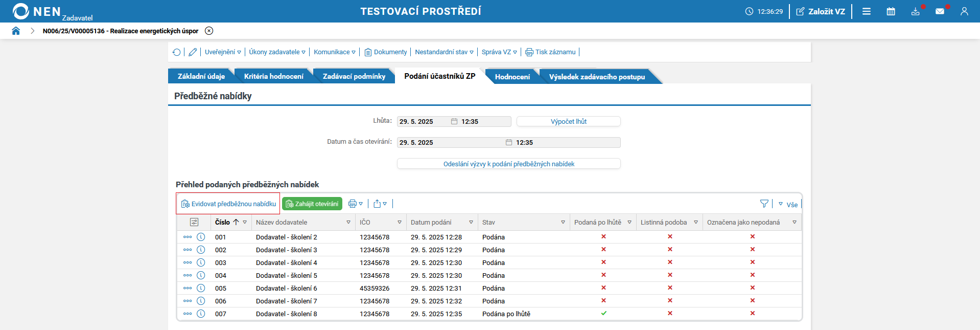Switch to the Hodnocení tab
This screenshot has height=330, width=980.
pos(512,77)
